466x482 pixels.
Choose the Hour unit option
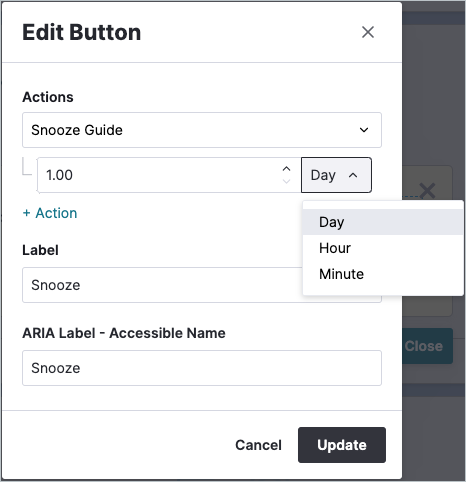pos(383,248)
